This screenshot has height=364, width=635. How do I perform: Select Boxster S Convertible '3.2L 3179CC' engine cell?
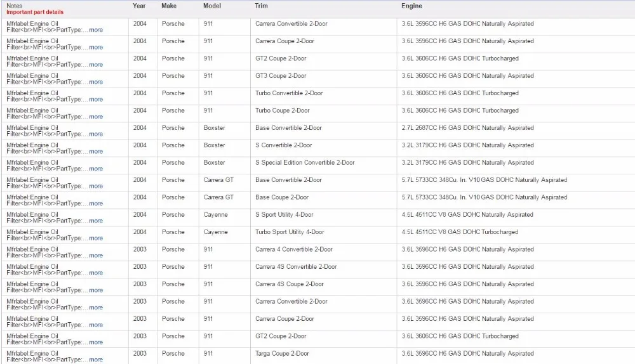(x=468, y=145)
